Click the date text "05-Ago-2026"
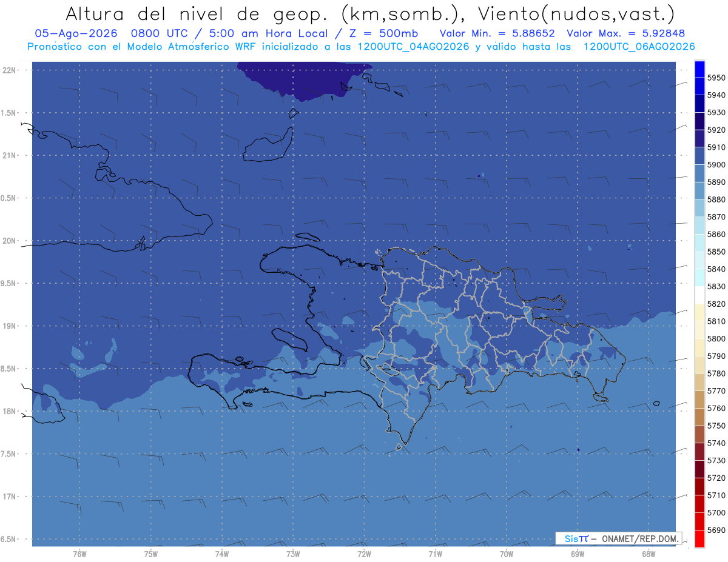This screenshot has height=562, width=728. click(76, 33)
